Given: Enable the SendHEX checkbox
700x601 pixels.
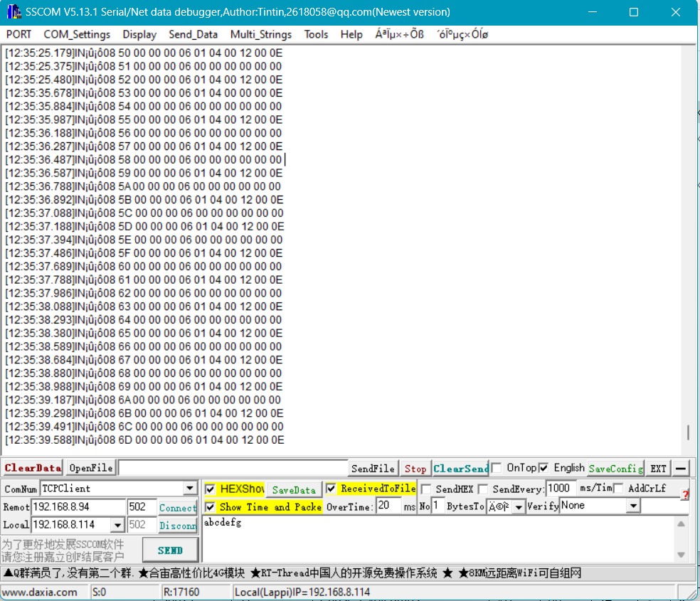Looking at the screenshot, I should click(x=426, y=489).
